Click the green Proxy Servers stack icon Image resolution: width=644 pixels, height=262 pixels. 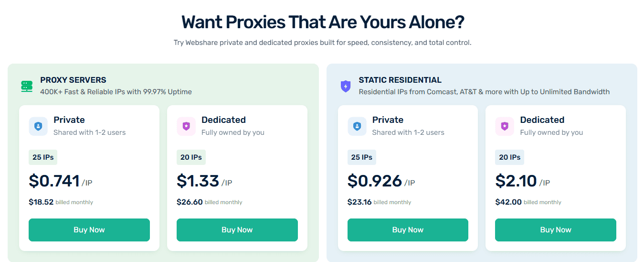[27, 86]
